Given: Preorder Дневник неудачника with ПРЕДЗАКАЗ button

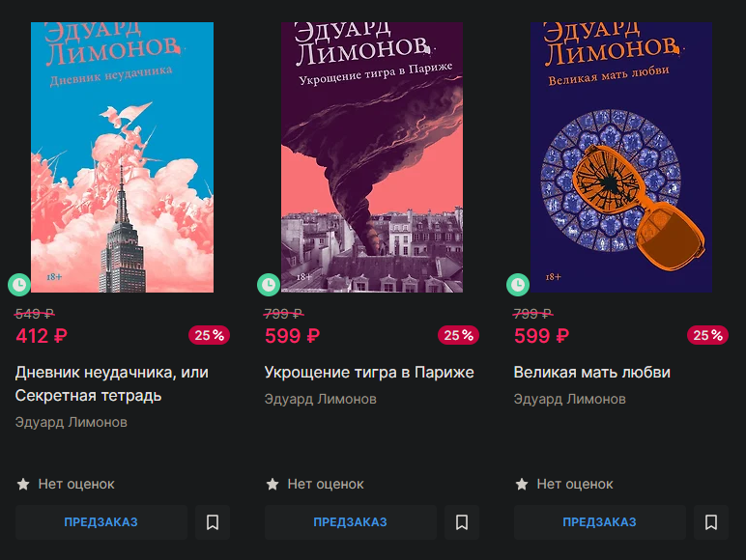Looking at the screenshot, I should tap(100, 522).
